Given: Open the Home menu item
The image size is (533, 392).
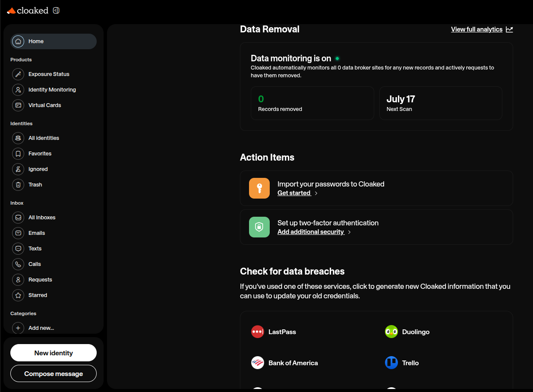Looking at the screenshot, I should (54, 41).
